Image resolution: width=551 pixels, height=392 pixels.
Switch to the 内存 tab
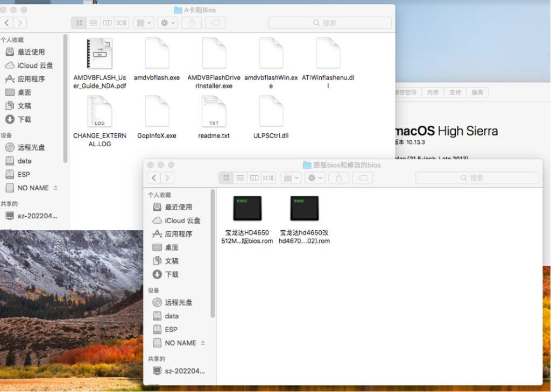[x=433, y=92]
